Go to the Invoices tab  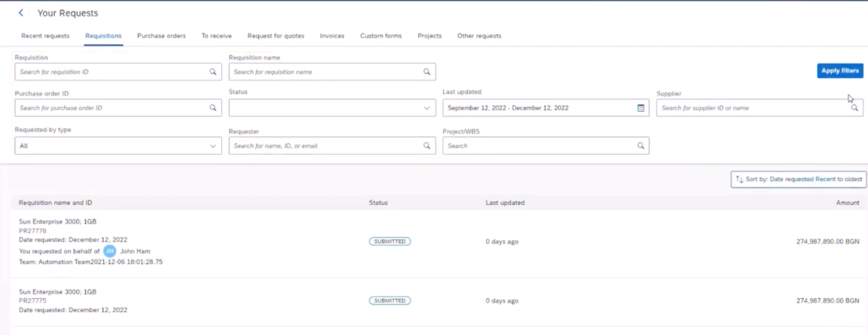click(332, 36)
